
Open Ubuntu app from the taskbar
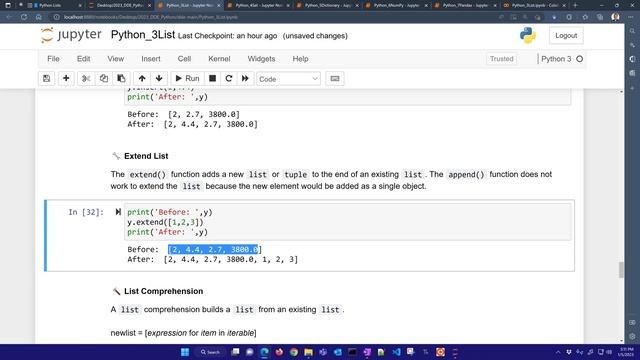pyautogui.click(x=440, y=352)
